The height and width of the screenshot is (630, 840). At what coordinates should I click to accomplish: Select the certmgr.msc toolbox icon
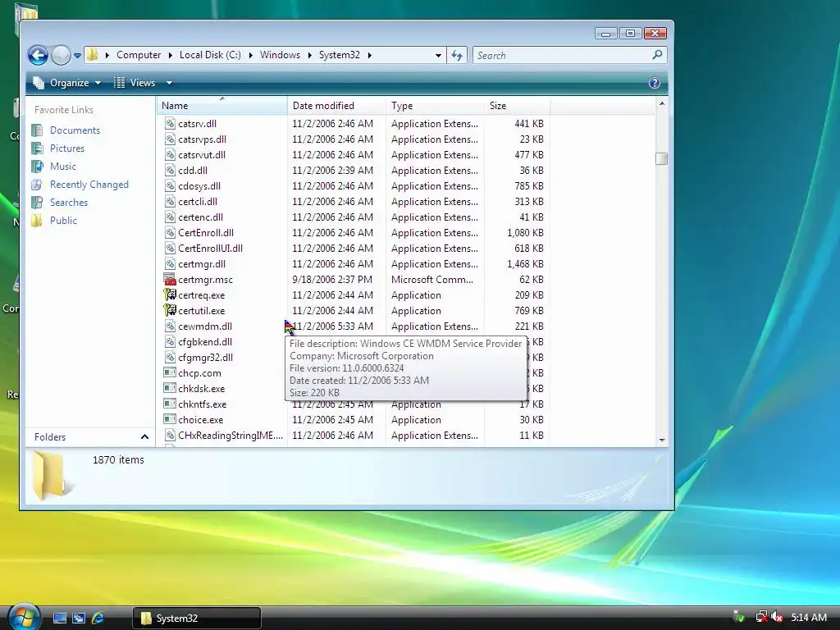tap(170, 279)
